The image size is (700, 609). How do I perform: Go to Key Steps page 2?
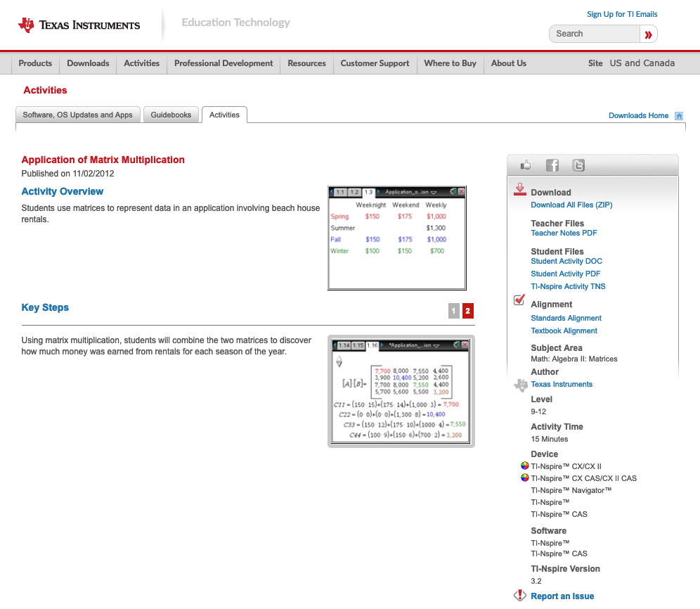point(468,311)
